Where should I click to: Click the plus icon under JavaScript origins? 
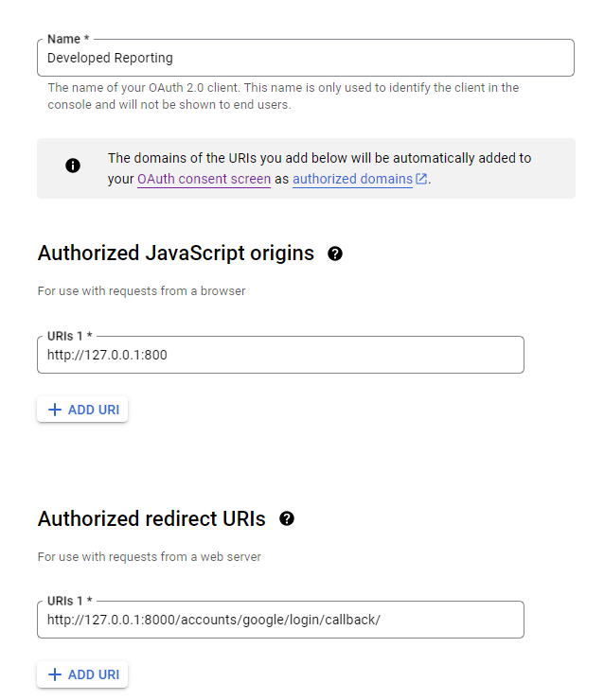[55, 410]
